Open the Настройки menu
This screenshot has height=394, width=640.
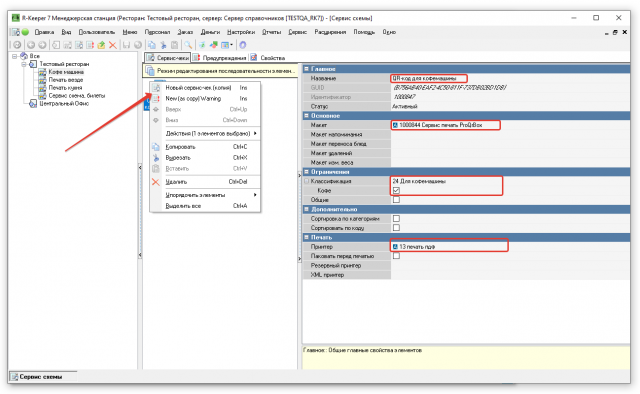[x=241, y=32]
